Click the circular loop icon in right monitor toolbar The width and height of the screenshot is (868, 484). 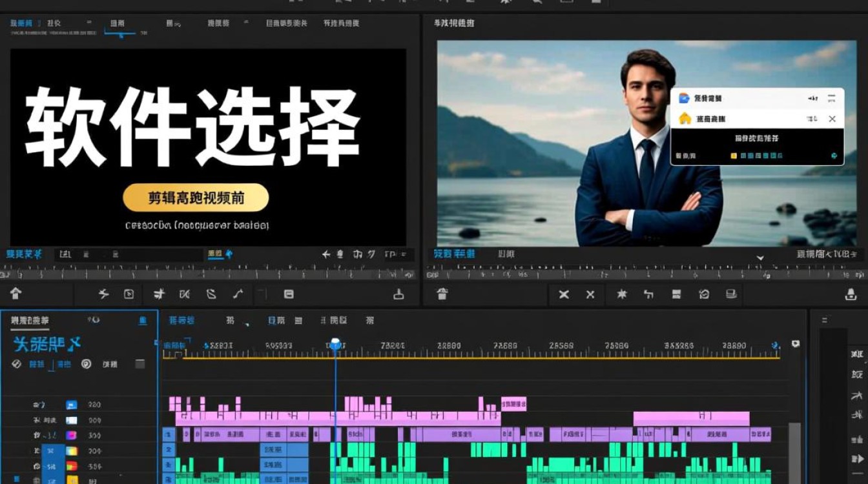pyautogui.click(x=704, y=294)
